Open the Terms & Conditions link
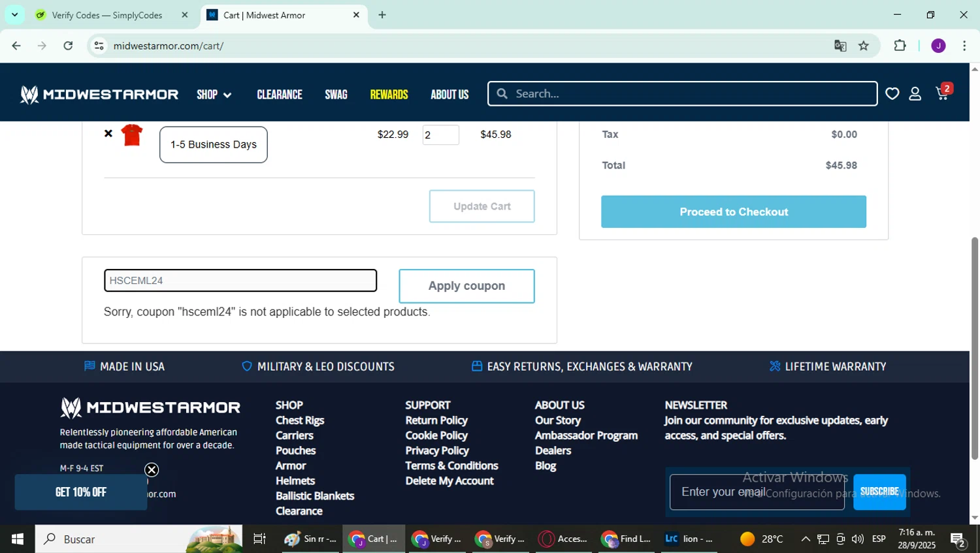This screenshot has width=980, height=553. [451, 466]
